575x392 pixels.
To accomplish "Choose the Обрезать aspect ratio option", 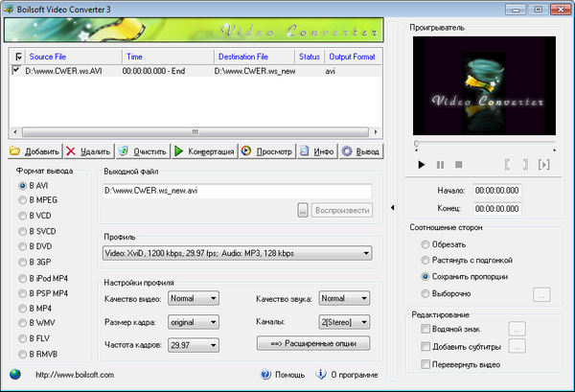I will pos(425,243).
